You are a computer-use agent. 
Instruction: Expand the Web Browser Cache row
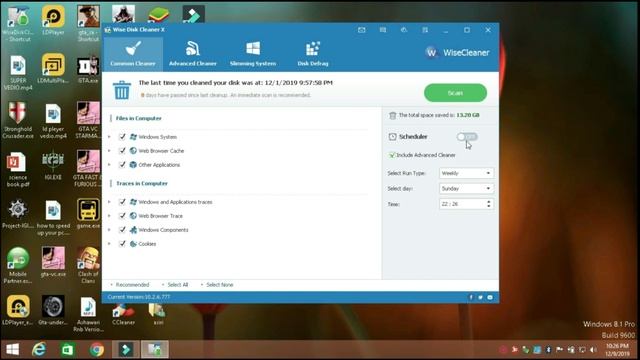point(109,151)
